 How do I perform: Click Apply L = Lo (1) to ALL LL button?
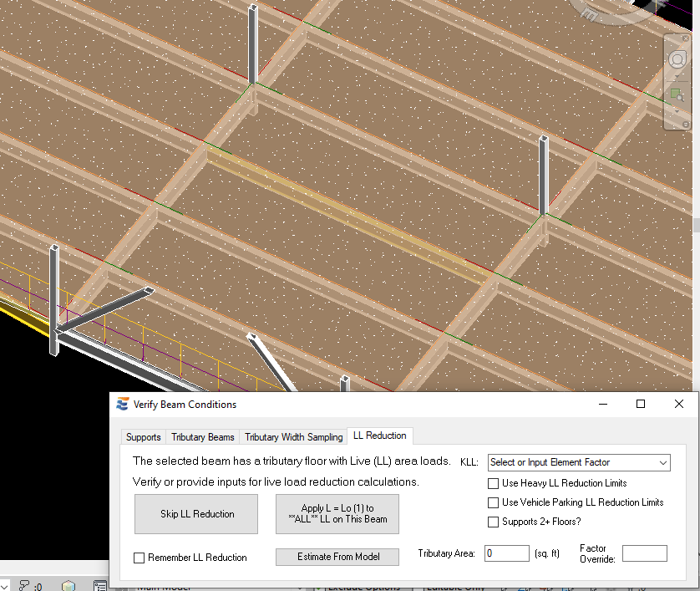tap(337, 514)
